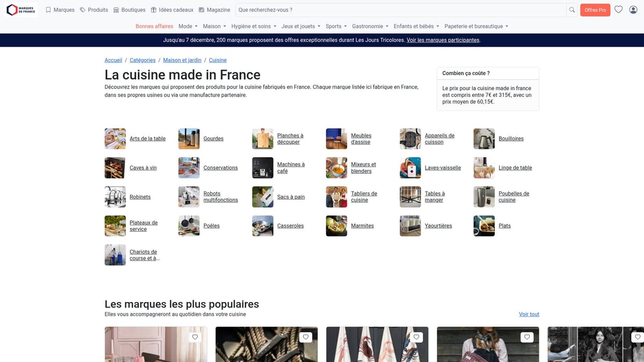Follow the Voir les marques participantes link

(443, 40)
